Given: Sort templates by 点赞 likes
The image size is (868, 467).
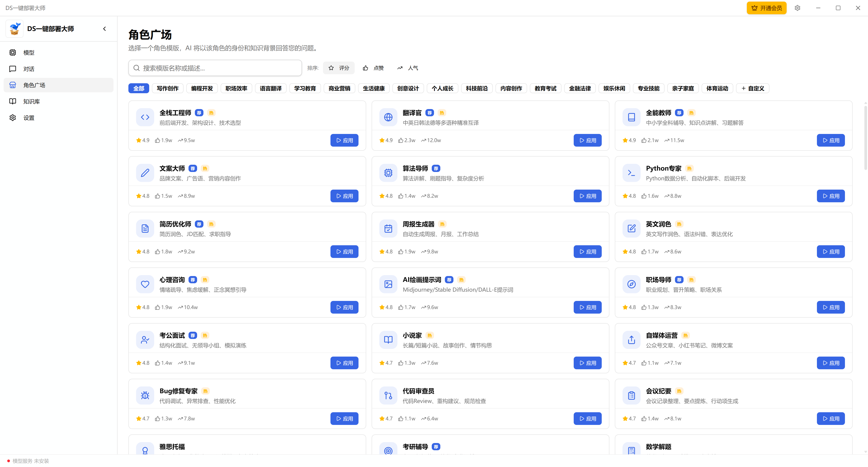Looking at the screenshot, I should pos(373,68).
